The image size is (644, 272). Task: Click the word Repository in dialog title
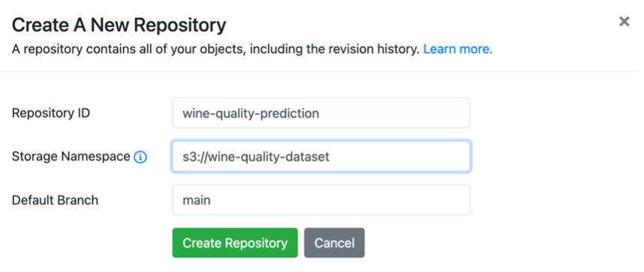[x=180, y=25]
